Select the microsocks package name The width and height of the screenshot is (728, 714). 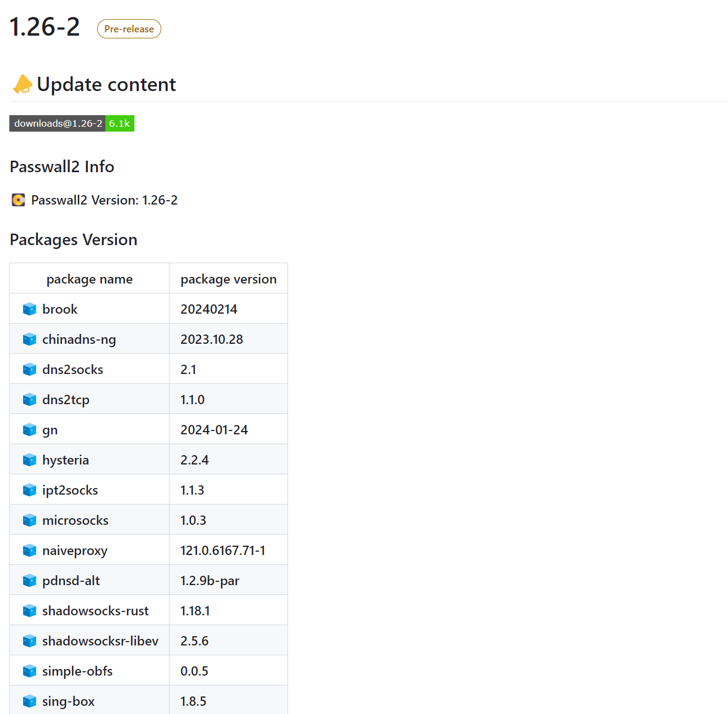(75, 520)
